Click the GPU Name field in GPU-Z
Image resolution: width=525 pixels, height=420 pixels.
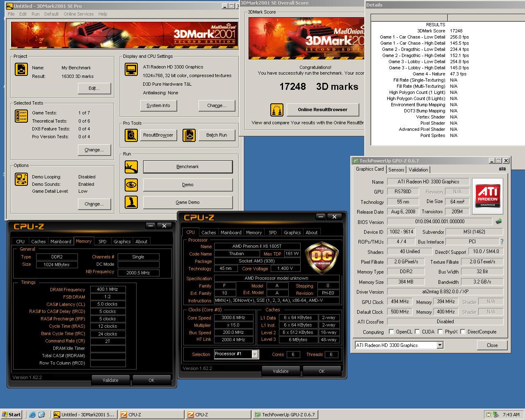pyautogui.click(x=428, y=182)
